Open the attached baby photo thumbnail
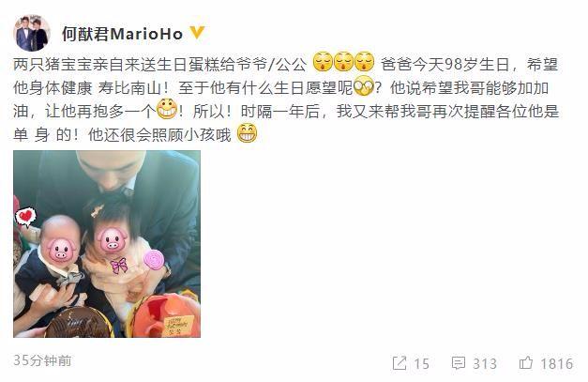 pos(107,244)
